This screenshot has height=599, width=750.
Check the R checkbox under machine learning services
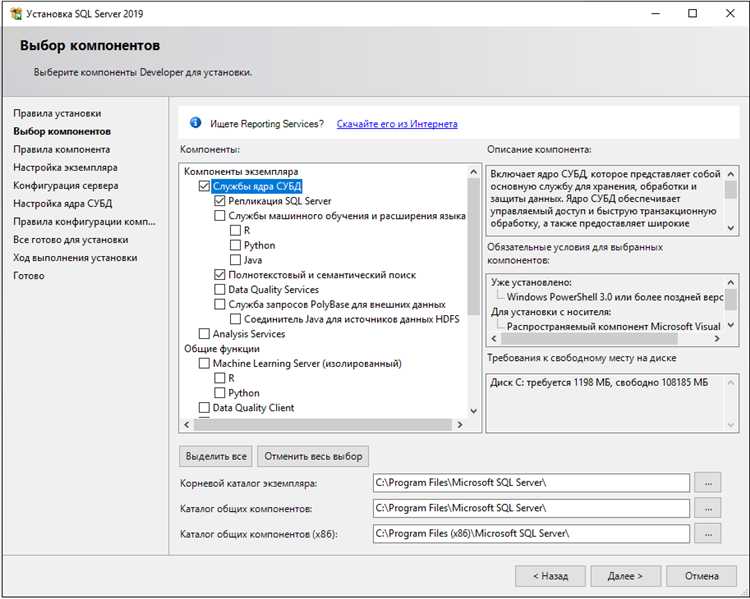click(235, 230)
